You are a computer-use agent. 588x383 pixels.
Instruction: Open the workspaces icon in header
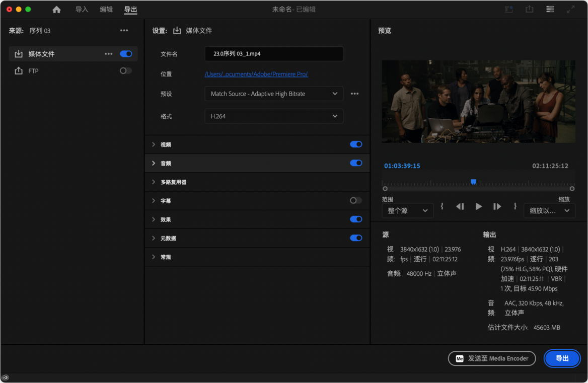tap(508, 10)
